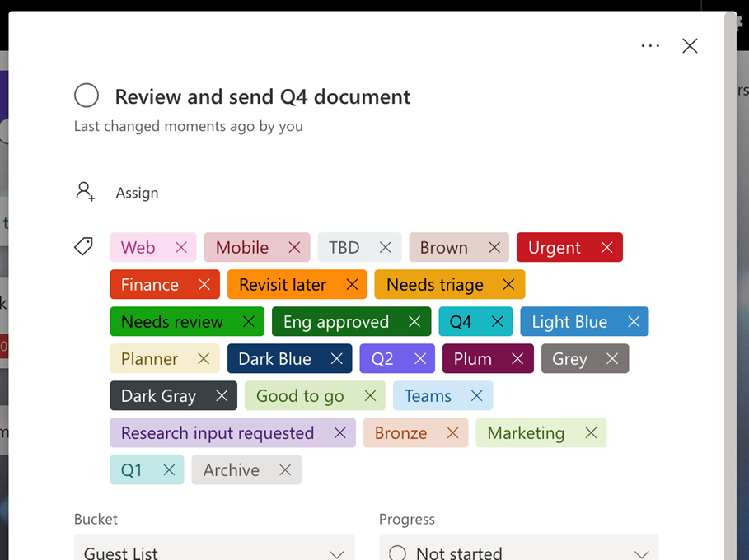The height and width of the screenshot is (560, 749).
Task: Remove the Needs triage label
Action: point(508,284)
